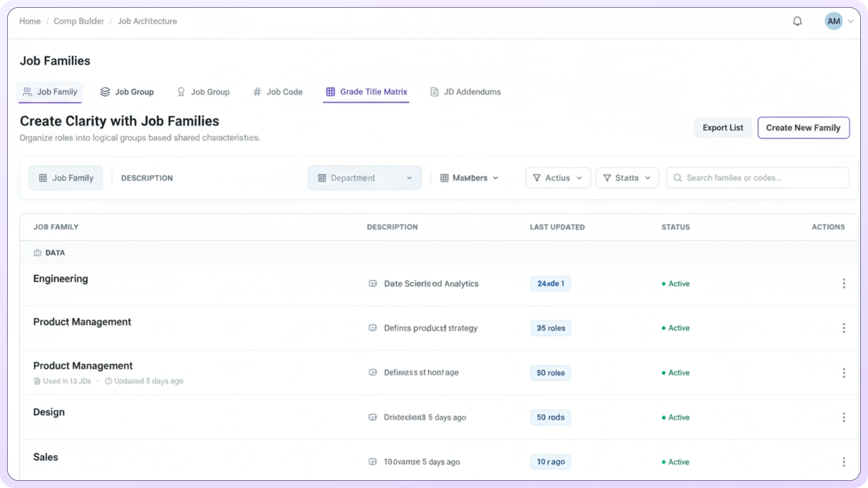Click the clock icon beside Updated 3 days ago
Screen dimensions: 868x488
[108, 381]
